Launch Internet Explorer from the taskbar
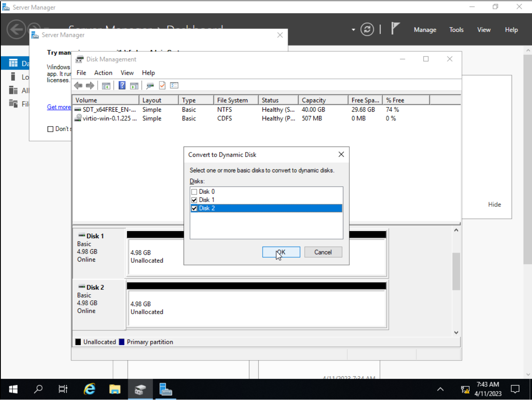 (x=90, y=389)
